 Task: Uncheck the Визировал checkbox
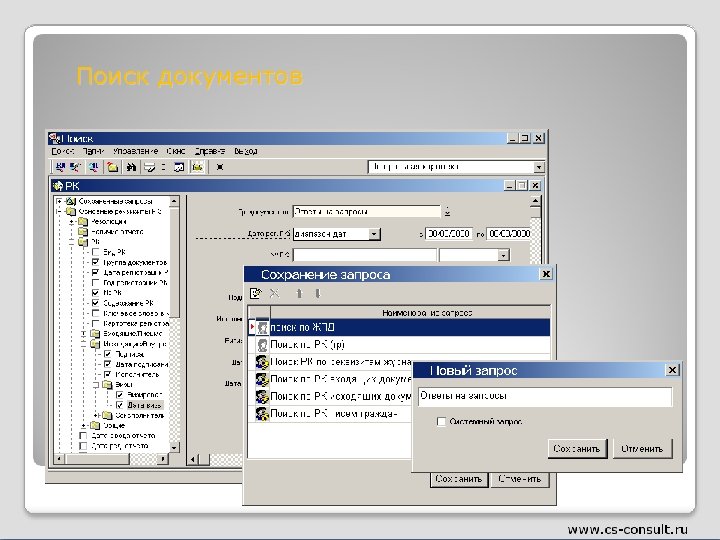coord(120,395)
